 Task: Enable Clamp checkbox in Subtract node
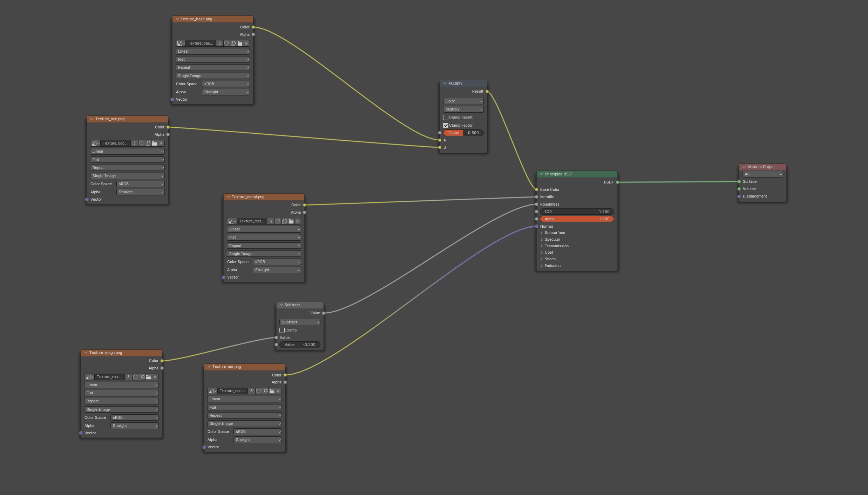282,330
